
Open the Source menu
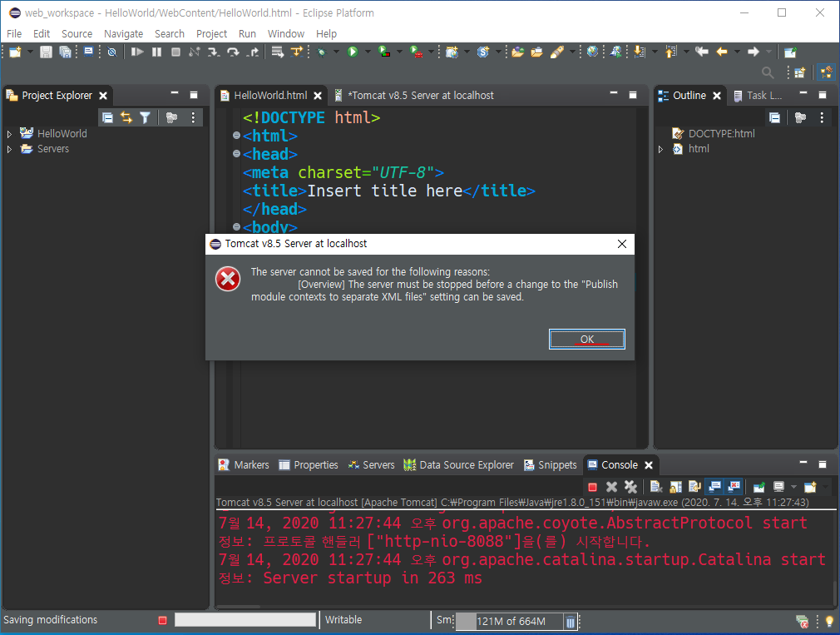pyautogui.click(x=77, y=34)
